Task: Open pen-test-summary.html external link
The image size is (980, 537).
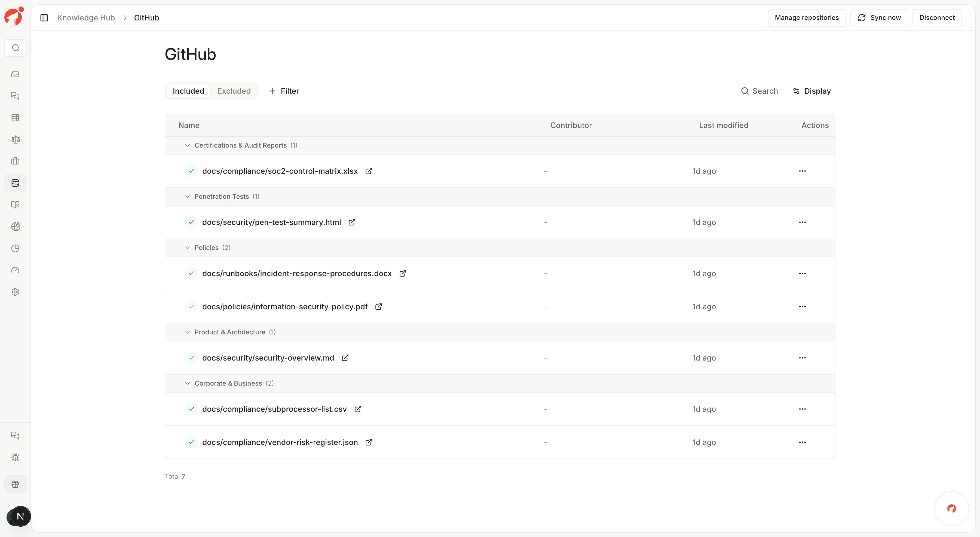Action: [x=352, y=222]
